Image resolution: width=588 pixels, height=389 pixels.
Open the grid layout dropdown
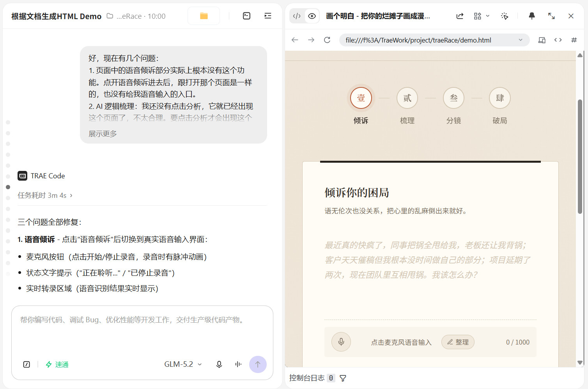[x=482, y=16]
